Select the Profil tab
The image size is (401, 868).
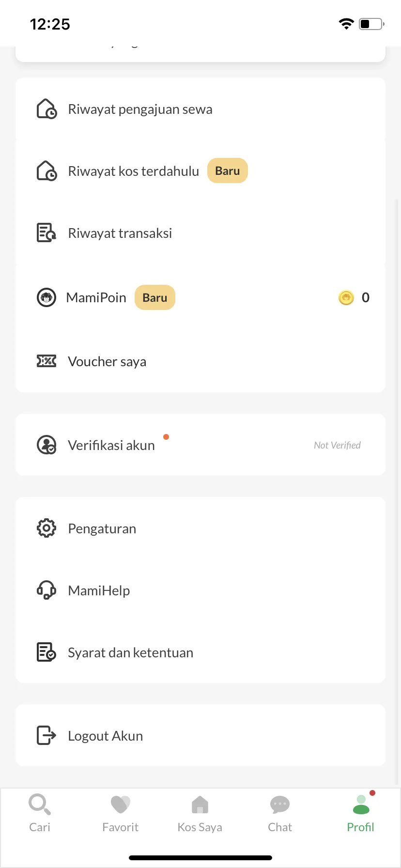[x=361, y=814]
